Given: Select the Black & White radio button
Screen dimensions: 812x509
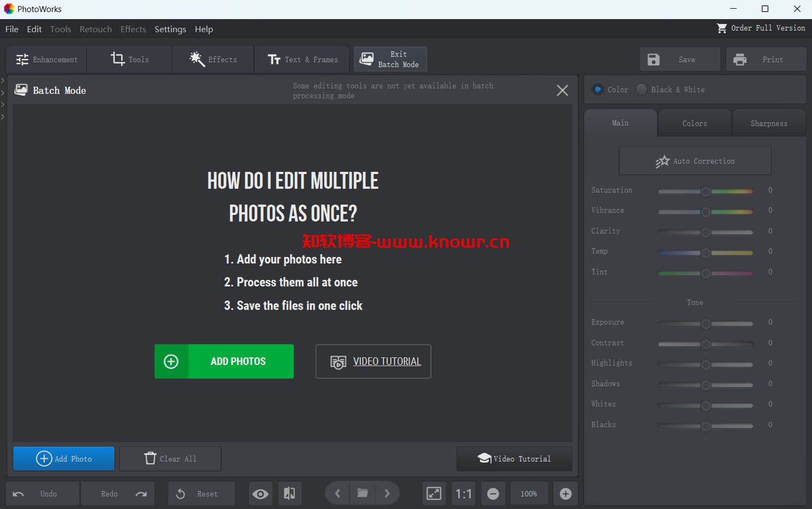Looking at the screenshot, I should pyautogui.click(x=642, y=89).
